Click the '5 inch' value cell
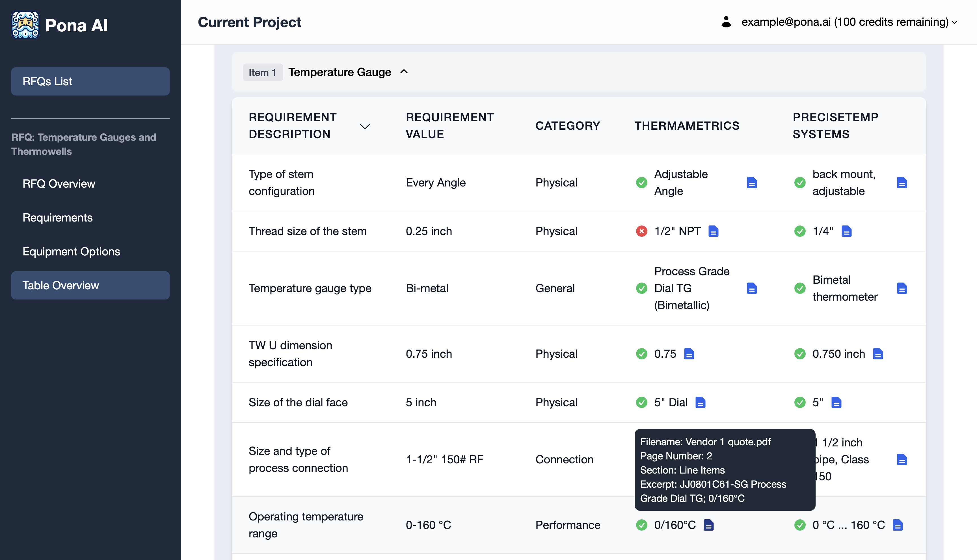The width and height of the screenshot is (977, 560). pyautogui.click(x=421, y=402)
